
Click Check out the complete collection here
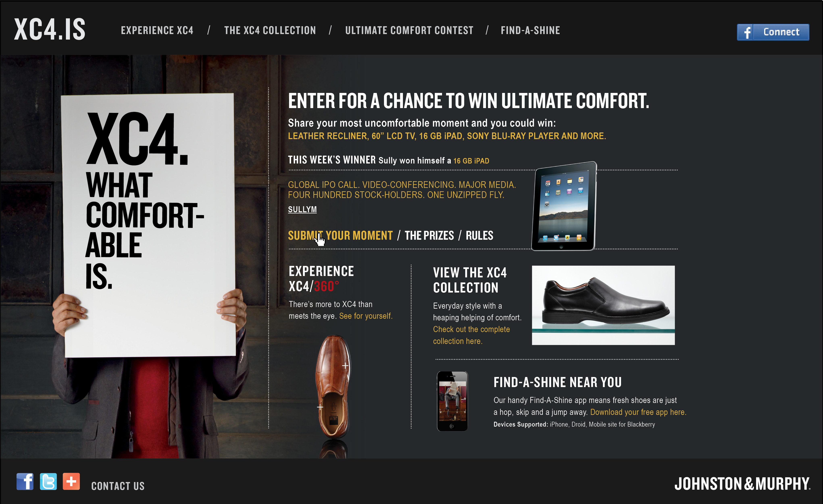click(x=471, y=335)
